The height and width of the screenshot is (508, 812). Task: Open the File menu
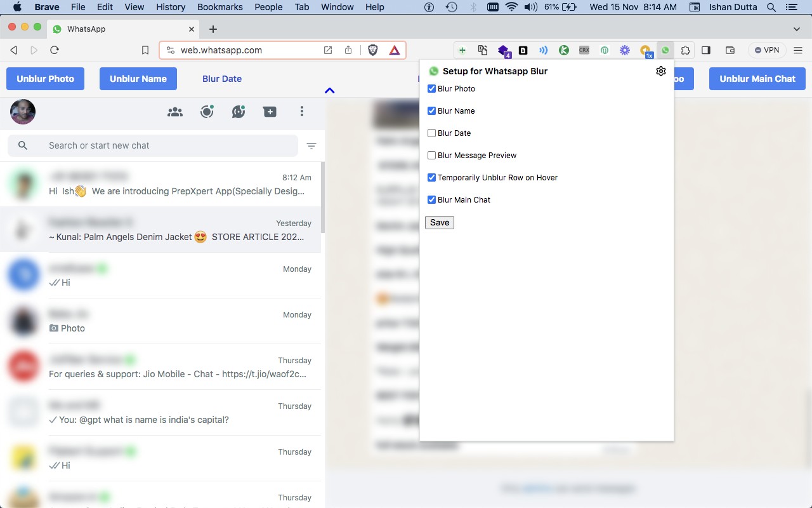click(x=78, y=7)
